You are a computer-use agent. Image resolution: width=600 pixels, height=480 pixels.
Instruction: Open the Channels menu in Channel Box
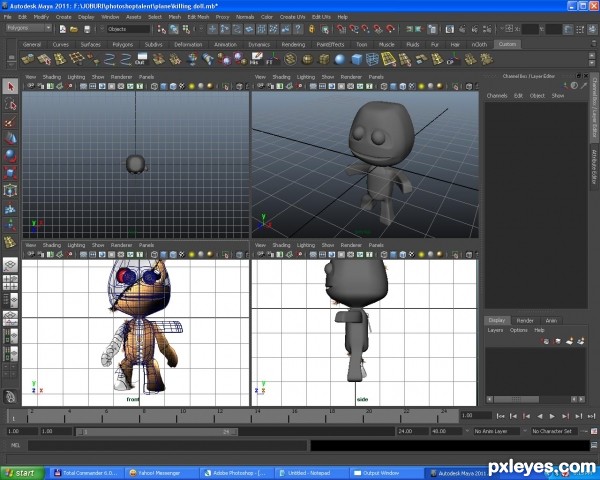click(x=497, y=96)
